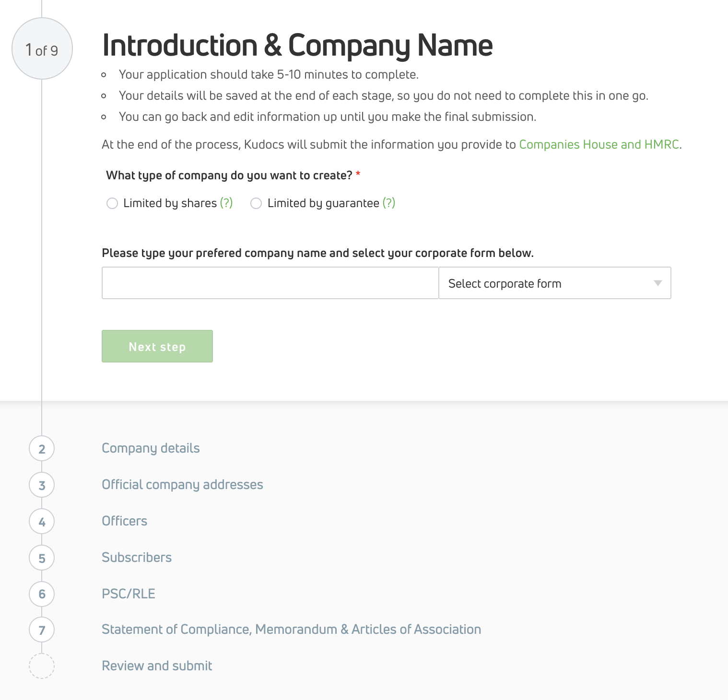Jump to 'Official company addresses' stage
The width and height of the screenshot is (728, 700).
coord(182,485)
